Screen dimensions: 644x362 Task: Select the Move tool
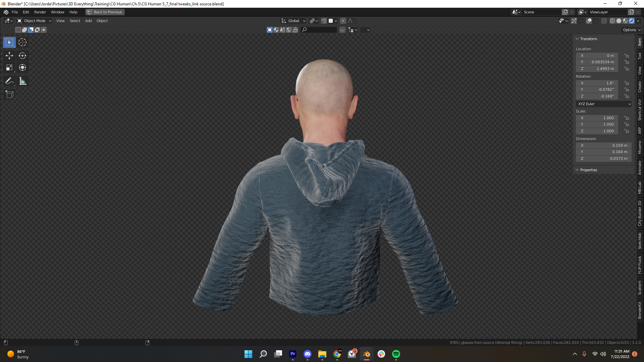tap(9, 56)
